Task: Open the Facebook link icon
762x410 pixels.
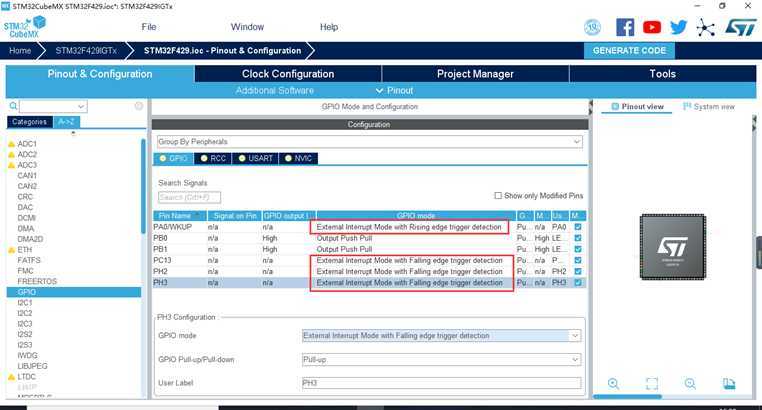Action: [625, 27]
